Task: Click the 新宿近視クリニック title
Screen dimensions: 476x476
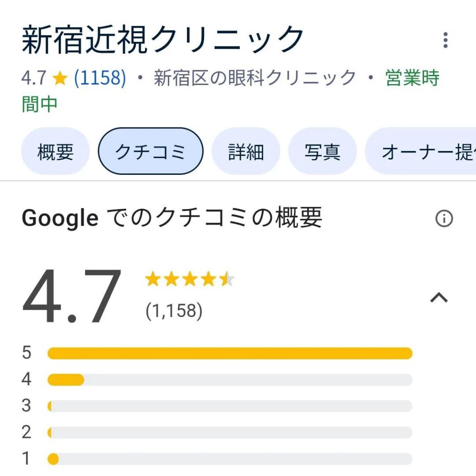Action: point(162,40)
